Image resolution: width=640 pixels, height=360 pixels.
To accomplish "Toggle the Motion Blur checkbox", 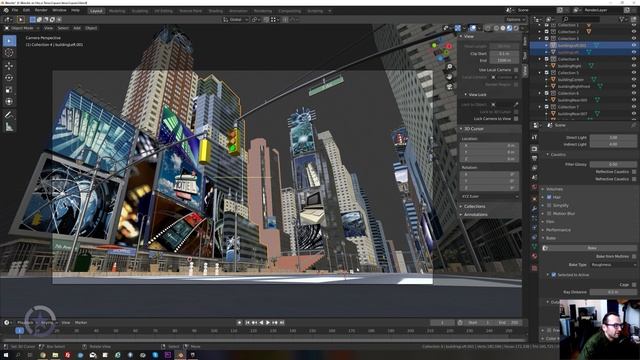I will tap(549, 213).
